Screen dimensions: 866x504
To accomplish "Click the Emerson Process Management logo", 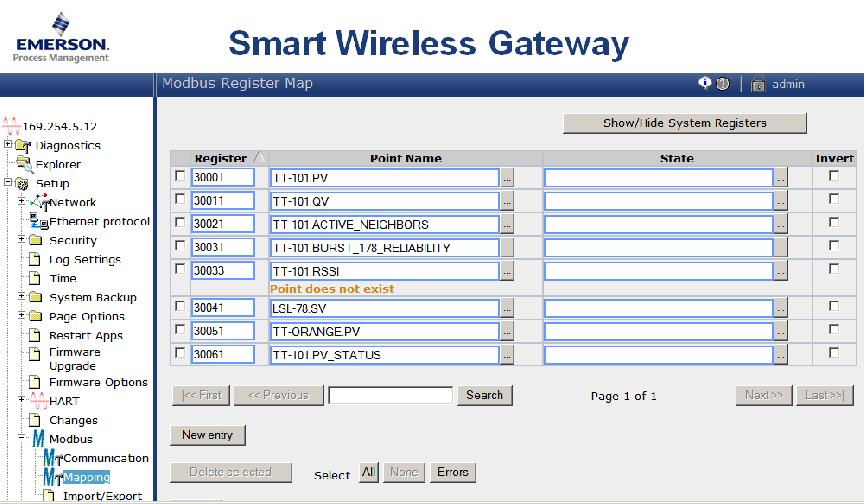I will [x=62, y=38].
